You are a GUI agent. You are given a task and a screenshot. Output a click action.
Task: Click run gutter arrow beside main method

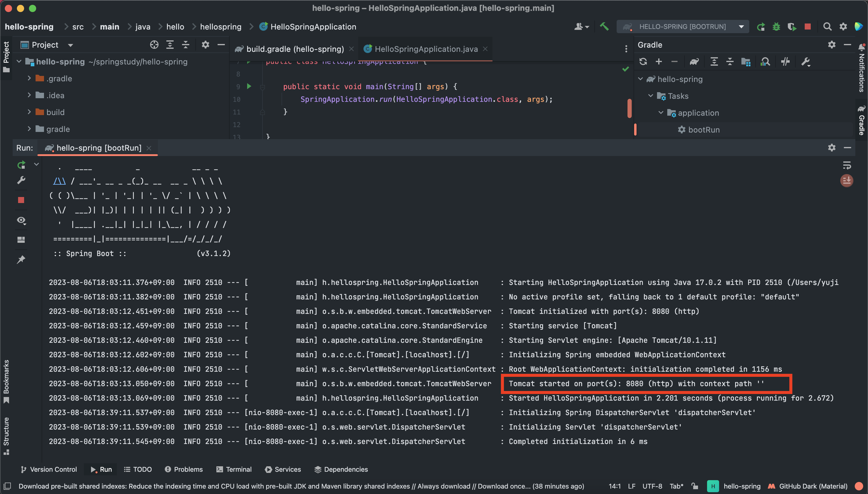pos(249,86)
